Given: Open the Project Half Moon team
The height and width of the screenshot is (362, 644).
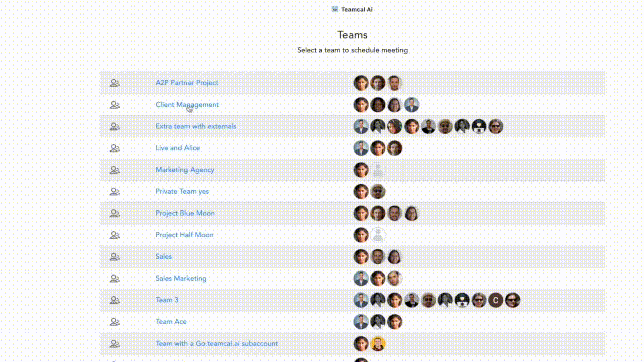Looking at the screenshot, I should [x=184, y=235].
